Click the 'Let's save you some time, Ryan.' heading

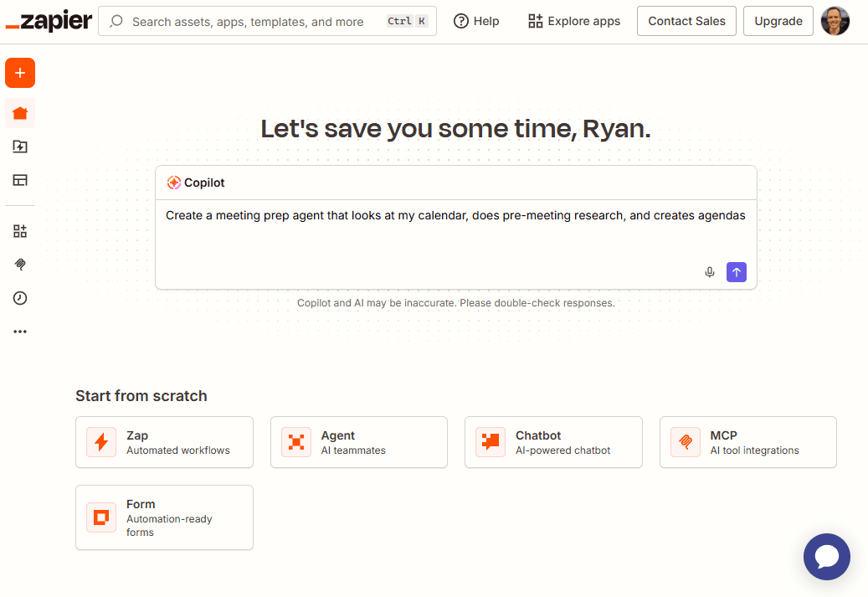[x=455, y=128]
